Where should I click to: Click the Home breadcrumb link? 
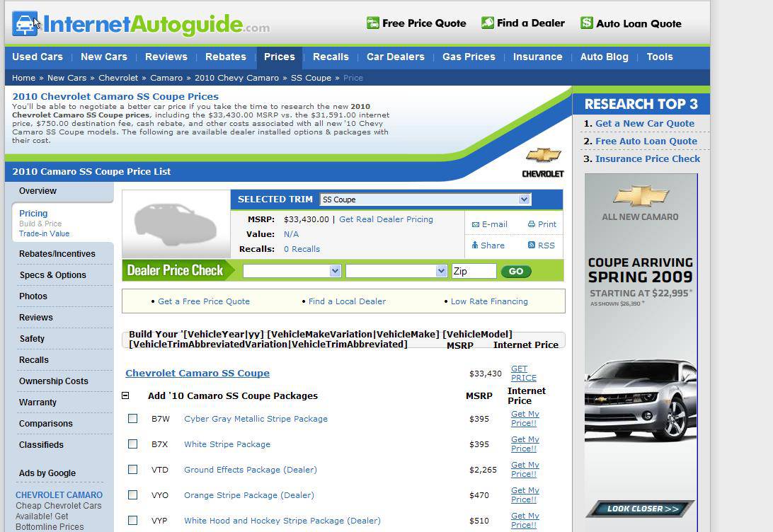[x=23, y=78]
